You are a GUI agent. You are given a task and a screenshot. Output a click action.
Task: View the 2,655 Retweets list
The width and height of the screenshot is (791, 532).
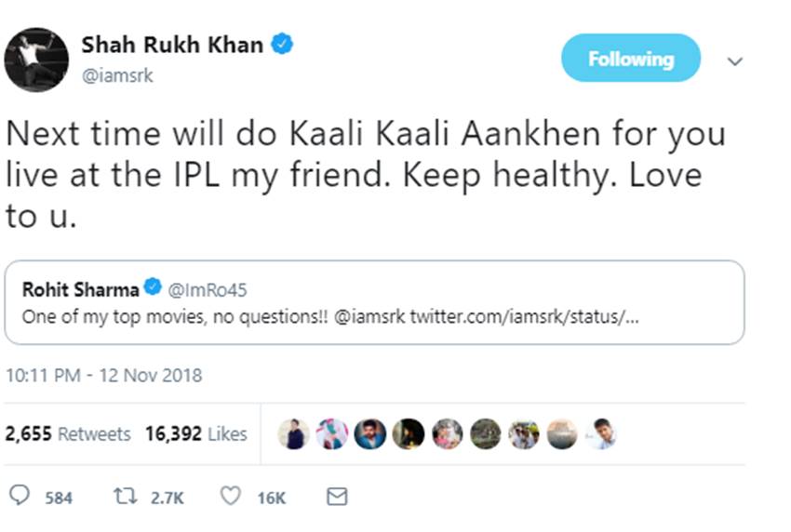pyautogui.click(x=68, y=433)
